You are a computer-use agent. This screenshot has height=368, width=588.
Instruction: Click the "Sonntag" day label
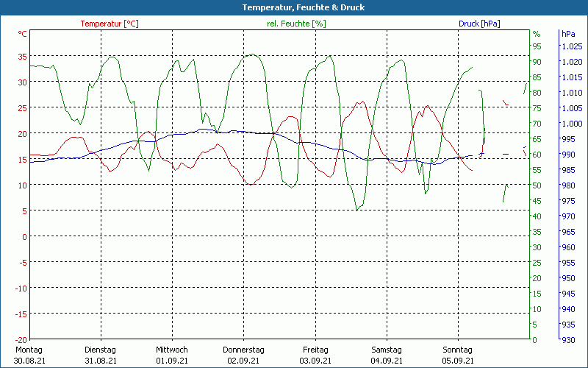pos(457,350)
